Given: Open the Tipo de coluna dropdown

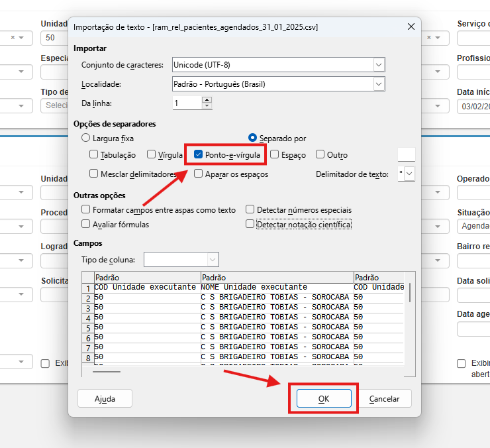Looking at the screenshot, I should pyautogui.click(x=213, y=259).
